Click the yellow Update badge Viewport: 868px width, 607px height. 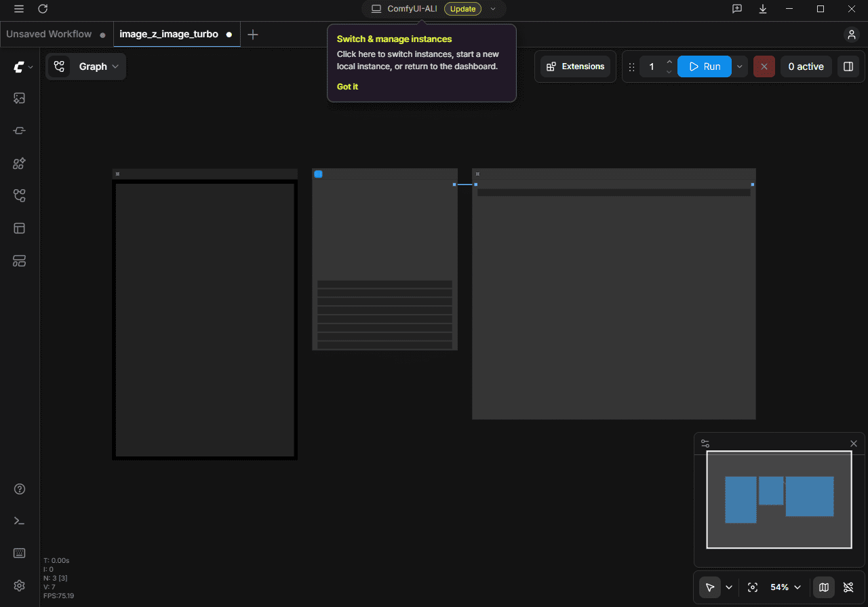click(462, 9)
